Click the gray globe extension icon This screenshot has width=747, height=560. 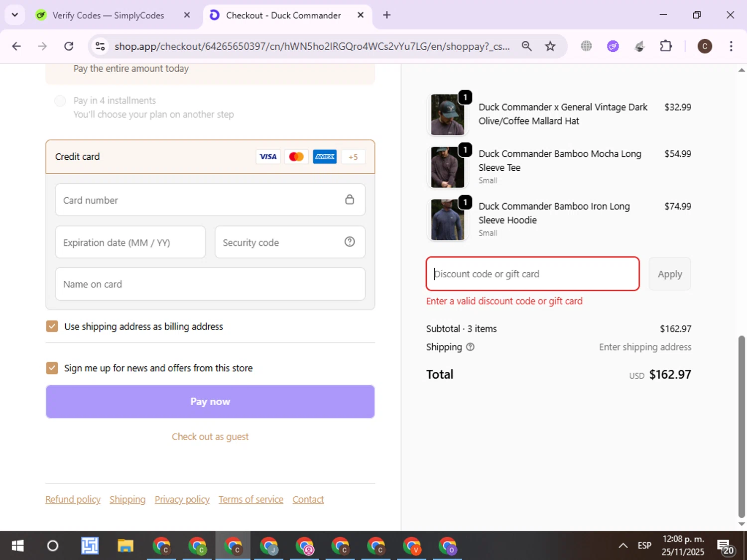pyautogui.click(x=587, y=46)
